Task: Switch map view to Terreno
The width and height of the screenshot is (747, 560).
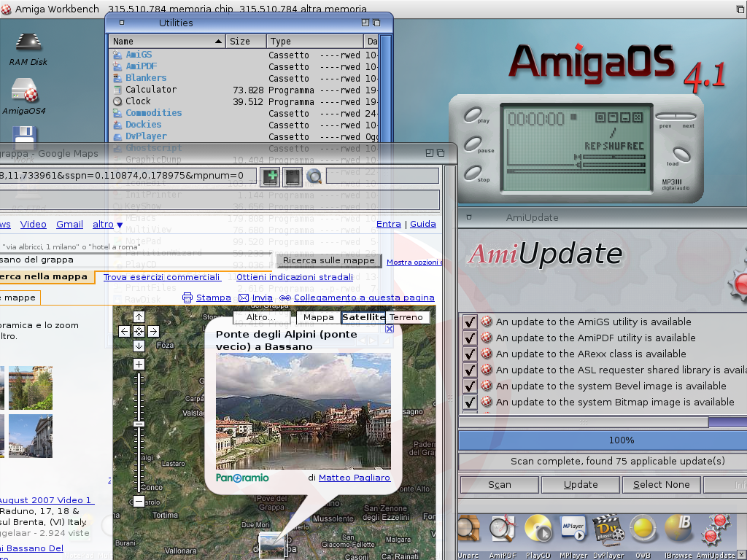Action: (x=407, y=317)
